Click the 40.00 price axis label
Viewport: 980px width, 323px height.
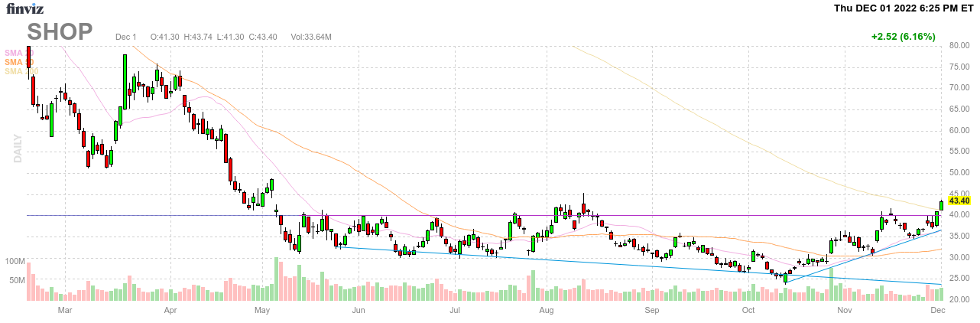[x=959, y=216]
